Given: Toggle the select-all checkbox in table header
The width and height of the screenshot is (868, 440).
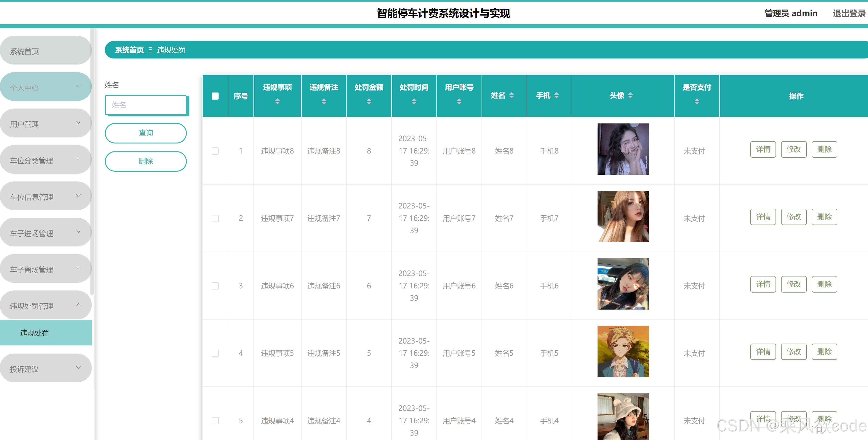Looking at the screenshot, I should tap(215, 96).
